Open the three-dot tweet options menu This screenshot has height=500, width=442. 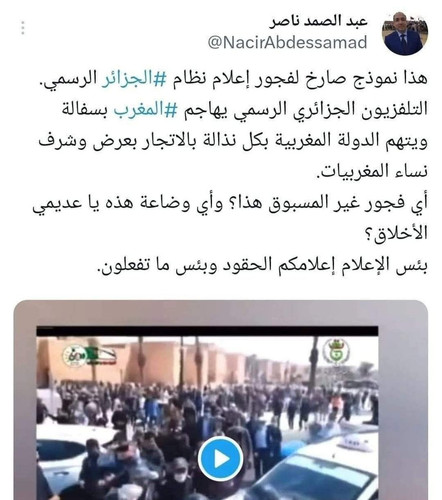(23, 28)
